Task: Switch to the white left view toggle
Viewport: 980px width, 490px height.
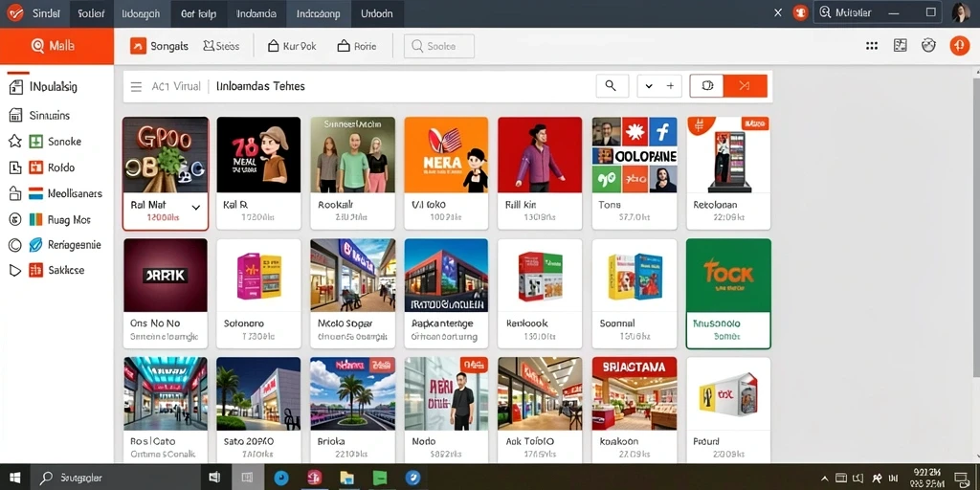Action: click(707, 86)
